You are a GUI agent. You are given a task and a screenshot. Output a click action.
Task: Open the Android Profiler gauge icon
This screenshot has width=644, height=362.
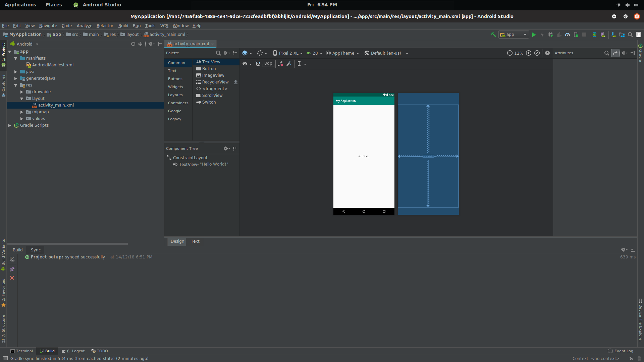568,35
